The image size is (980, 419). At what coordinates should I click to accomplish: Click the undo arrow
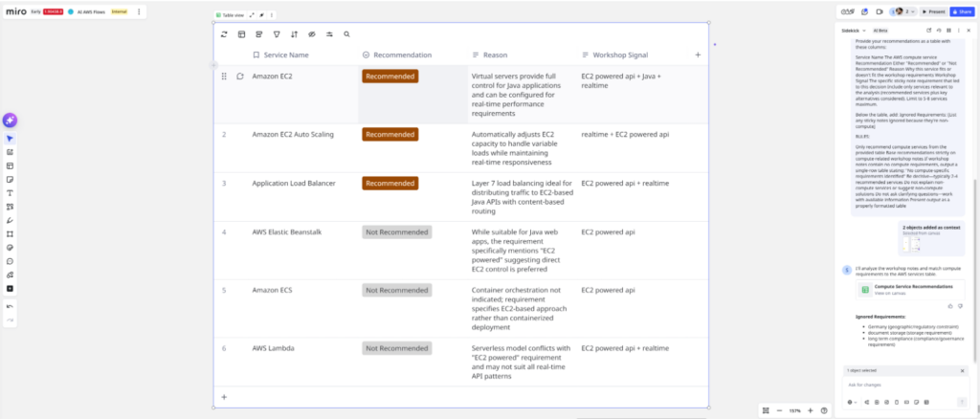pos(10,306)
